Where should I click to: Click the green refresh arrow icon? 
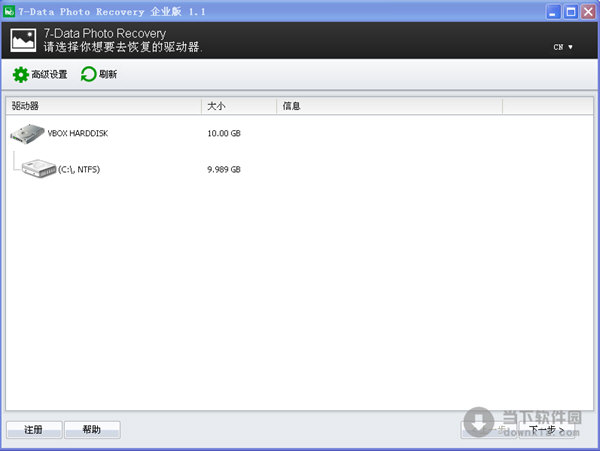click(88, 74)
